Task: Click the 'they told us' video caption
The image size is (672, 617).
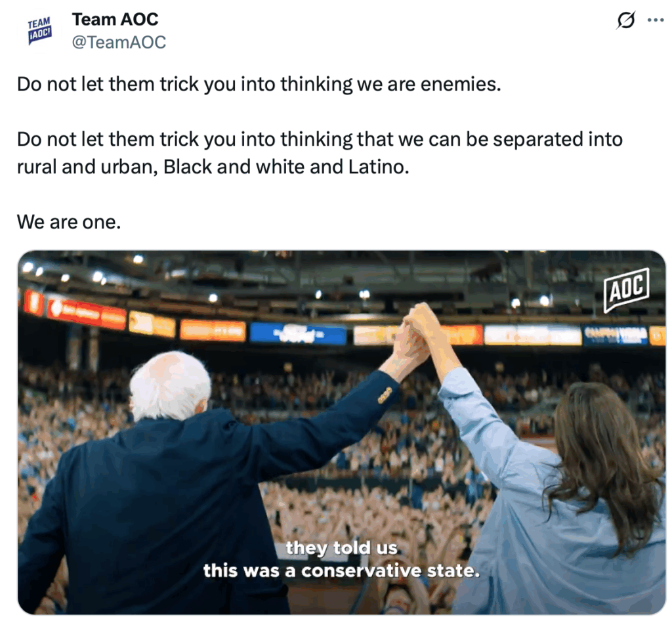Action: [x=341, y=547]
